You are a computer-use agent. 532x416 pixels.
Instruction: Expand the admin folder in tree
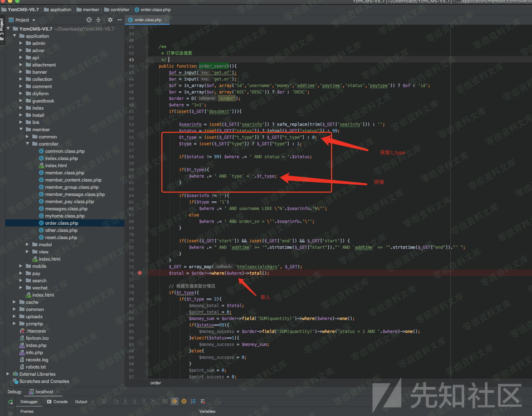pos(21,43)
